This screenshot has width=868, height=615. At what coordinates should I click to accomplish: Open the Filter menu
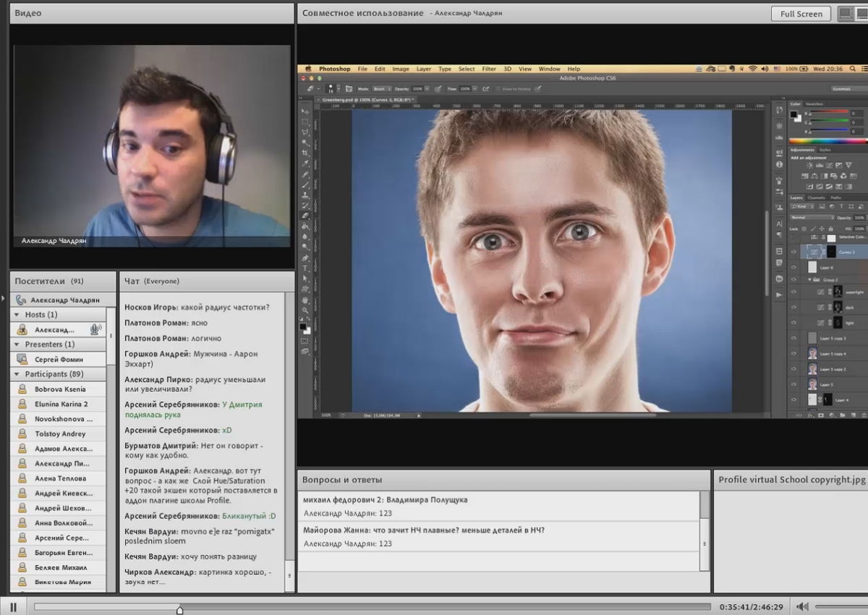(x=489, y=69)
